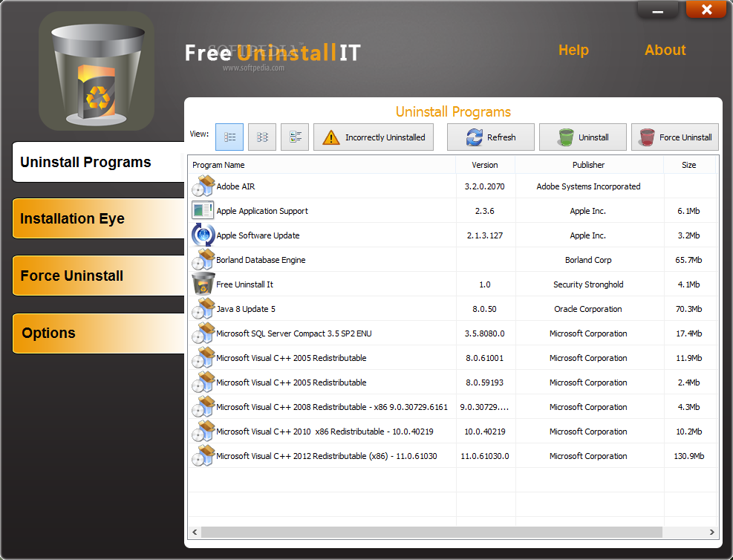Viewport: 733px width, 560px height.
Task: Select Visual C++ 2010 x86 Redistributable name
Action: click(x=325, y=432)
